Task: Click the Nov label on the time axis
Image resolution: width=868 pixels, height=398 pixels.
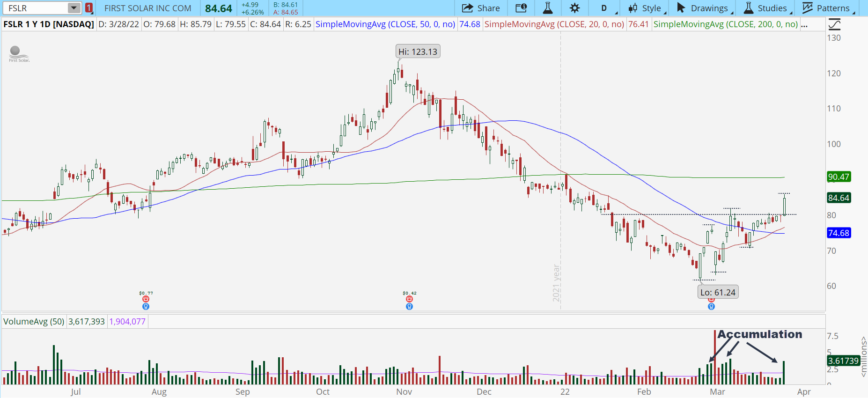Action: (x=404, y=392)
